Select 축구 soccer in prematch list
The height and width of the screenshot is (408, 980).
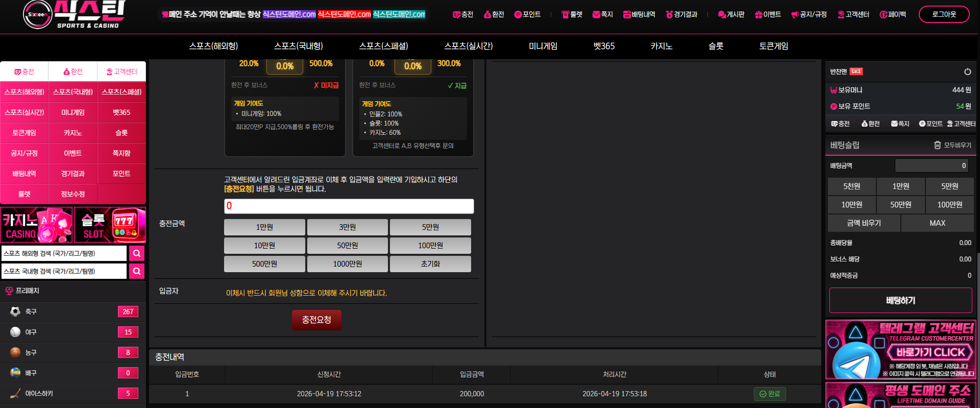click(x=73, y=311)
